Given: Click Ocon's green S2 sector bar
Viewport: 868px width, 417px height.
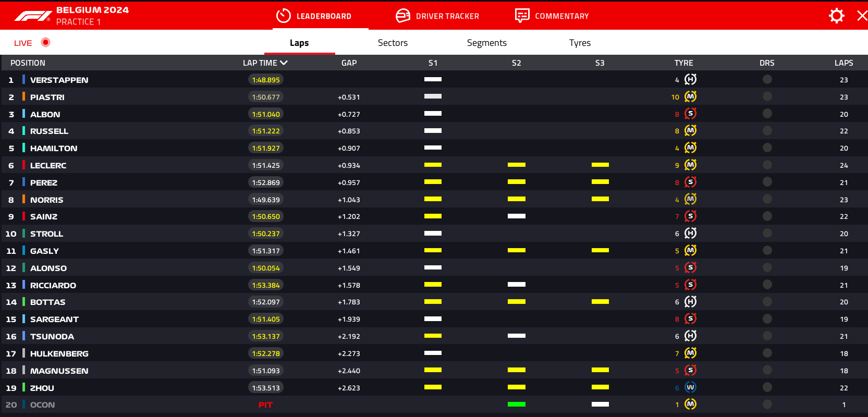Looking at the screenshot, I should [516, 404].
